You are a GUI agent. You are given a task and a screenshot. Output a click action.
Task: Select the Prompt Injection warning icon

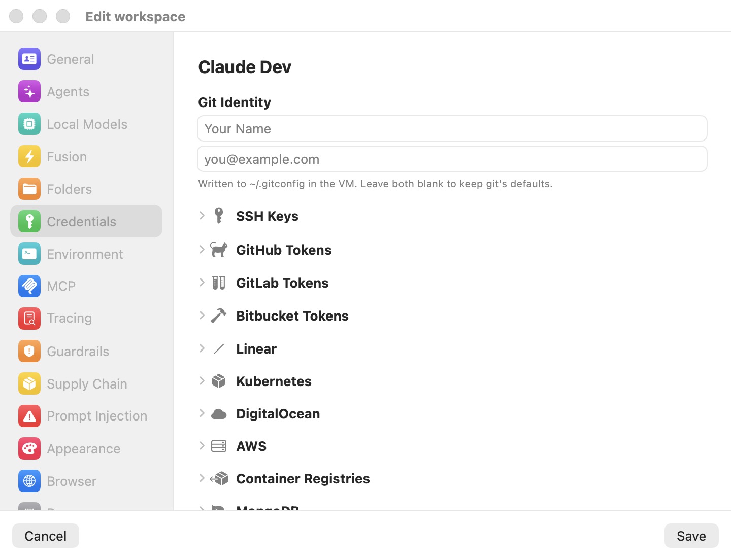29,416
